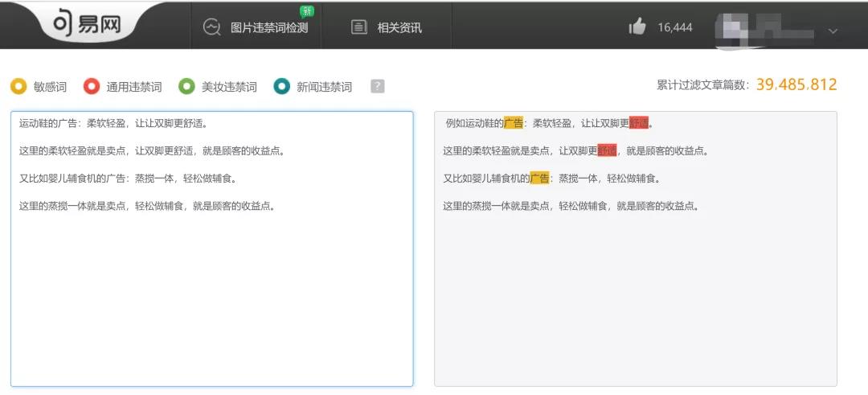This screenshot has width=868, height=395.
Task: Click the 新闻违禁词 label text
Action: click(325, 87)
